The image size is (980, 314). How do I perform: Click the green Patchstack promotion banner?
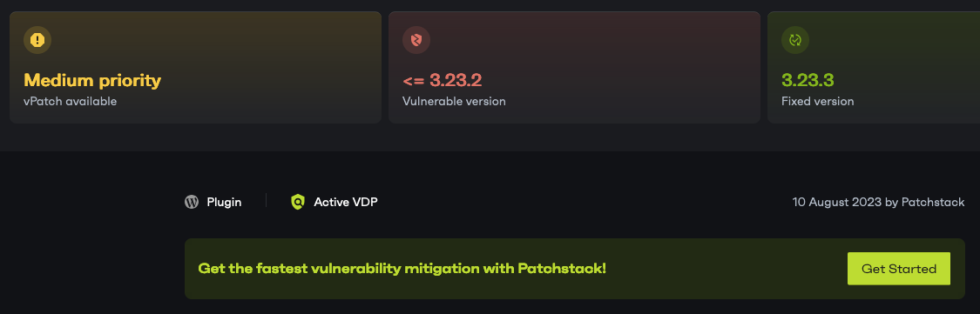pyautogui.click(x=575, y=269)
